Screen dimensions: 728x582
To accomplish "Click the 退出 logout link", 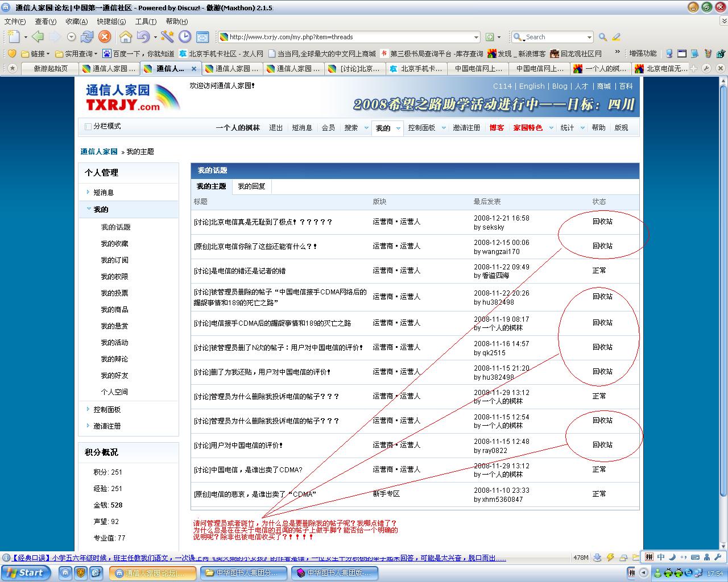I will [276, 128].
